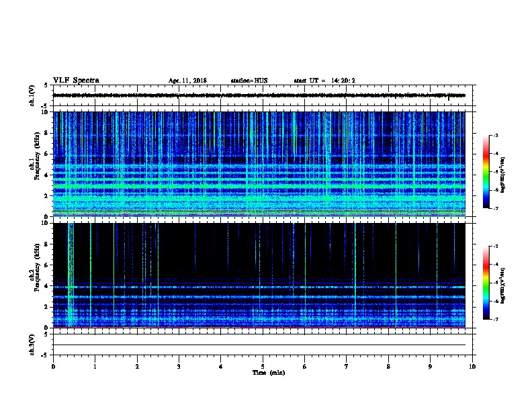532x411 pixels.
Task: Click the "8" kHz tick on ch.1 spectrogram
Action: tap(46, 133)
